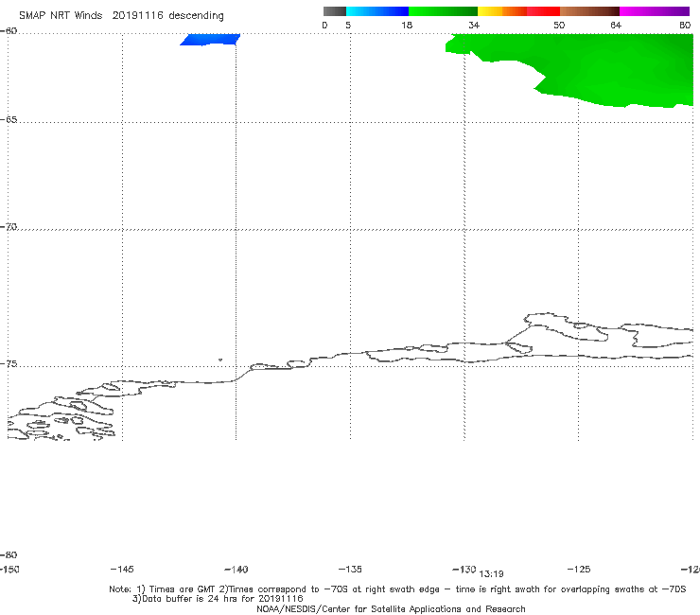
Task: Click the NOAA/NESDIS credit line
Action: pos(391,608)
